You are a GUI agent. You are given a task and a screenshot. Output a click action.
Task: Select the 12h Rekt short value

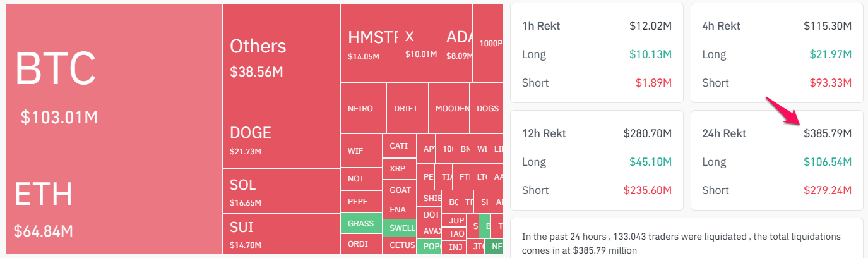(648, 190)
